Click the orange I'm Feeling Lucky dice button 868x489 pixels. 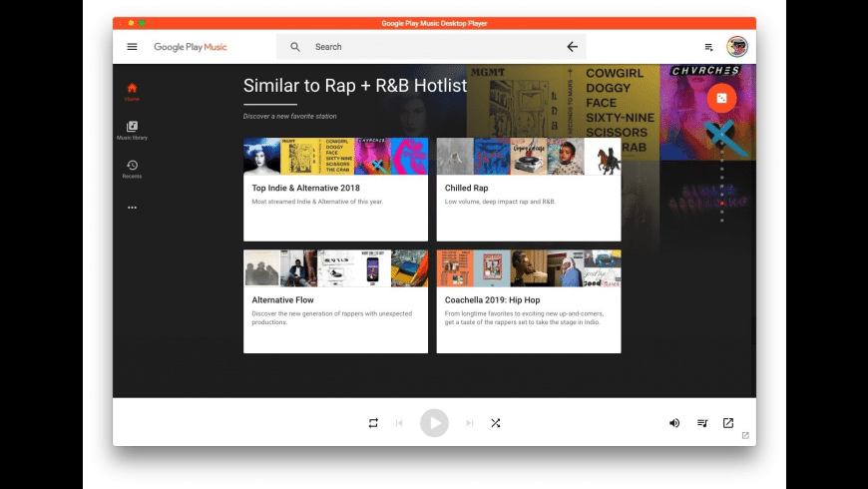(721, 98)
